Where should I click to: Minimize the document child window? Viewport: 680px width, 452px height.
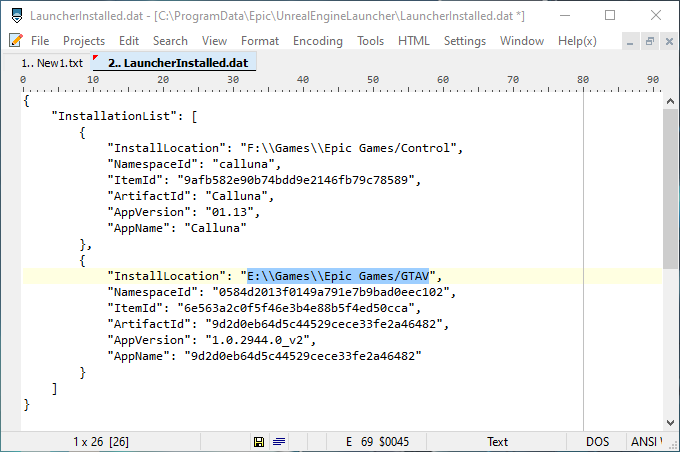click(630, 41)
